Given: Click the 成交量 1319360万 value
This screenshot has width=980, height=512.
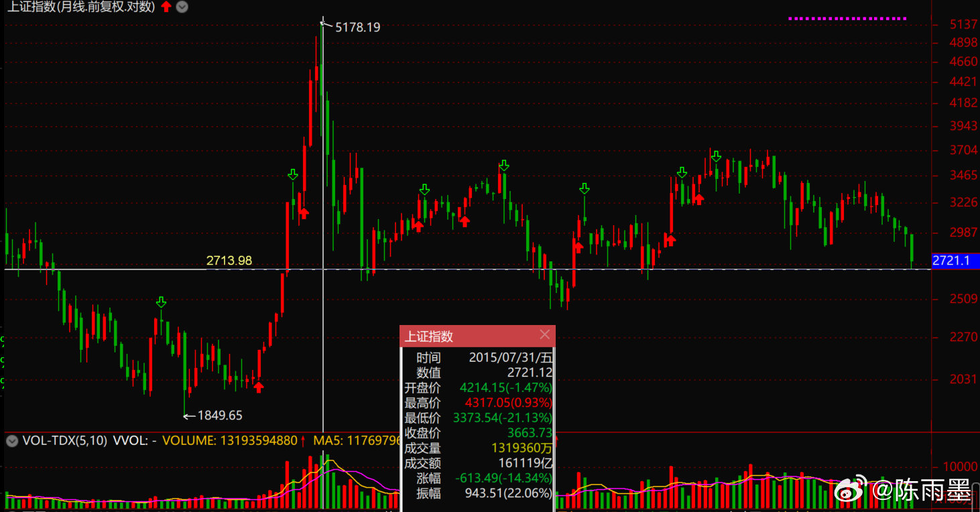Looking at the screenshot, I should coord(522,448).
